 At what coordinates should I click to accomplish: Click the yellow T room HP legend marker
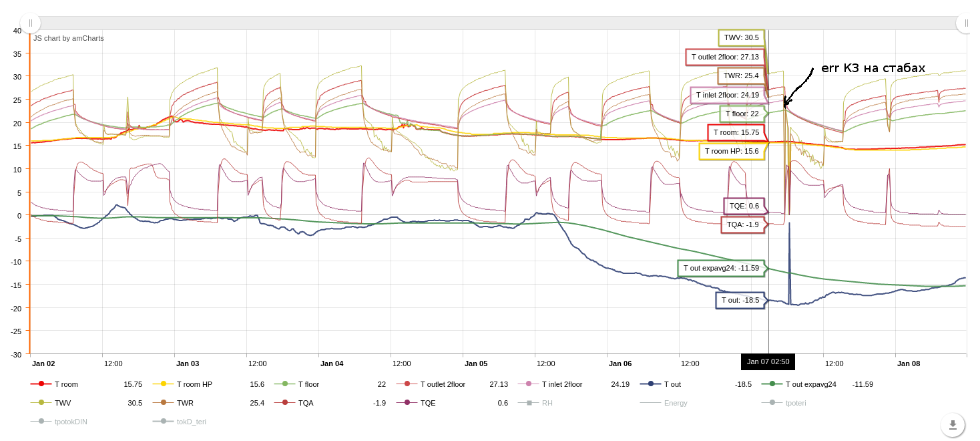(x=163, y=384)
